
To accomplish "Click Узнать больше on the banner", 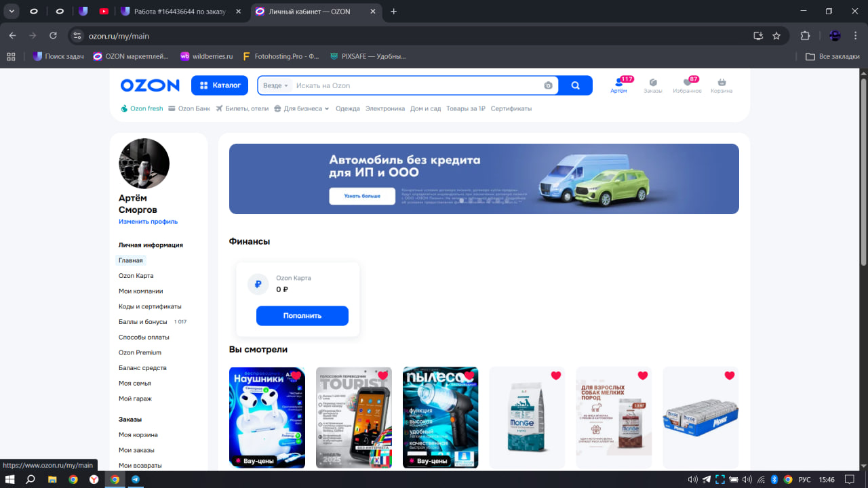I will (x=362, y=196).
